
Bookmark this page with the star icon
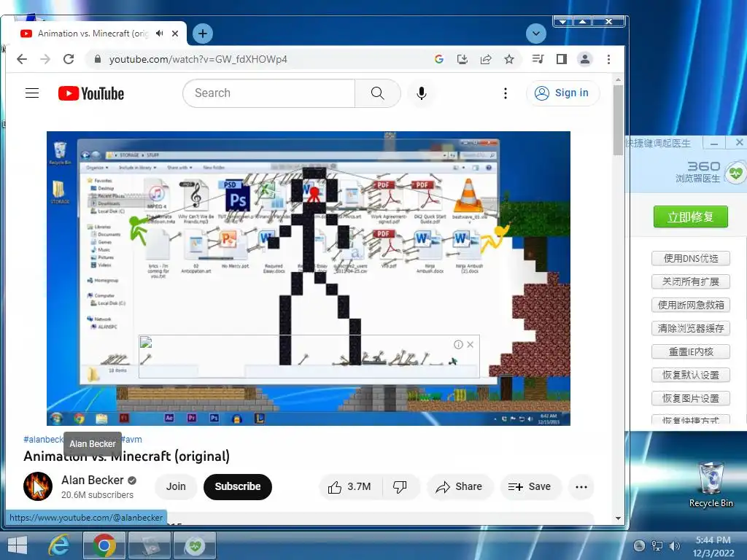coord(508,59)
